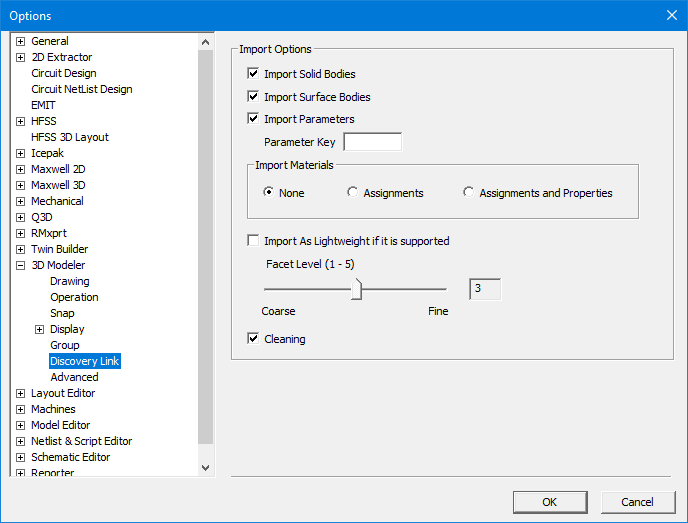Expand the Icepak options node

(x=21, y=153)
